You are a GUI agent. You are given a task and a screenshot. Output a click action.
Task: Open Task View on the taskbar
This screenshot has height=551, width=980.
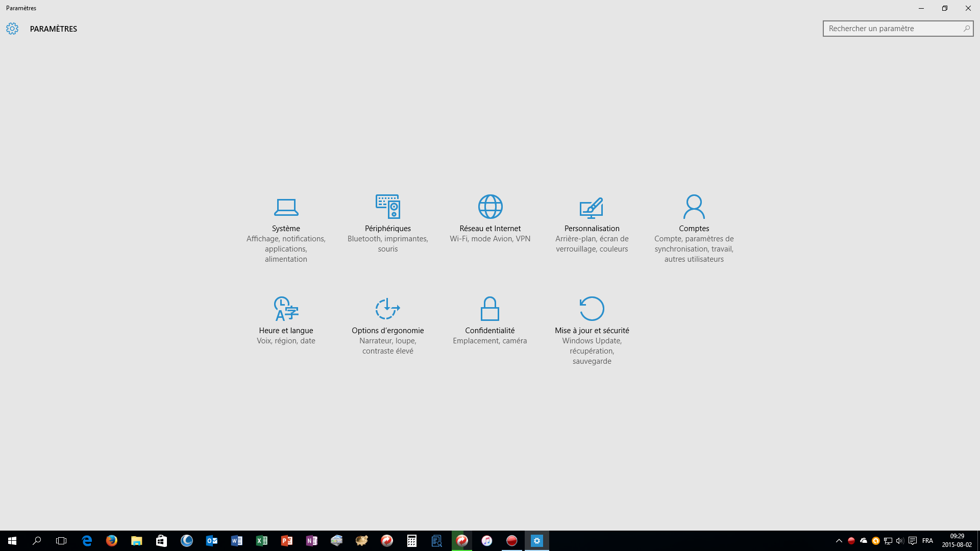point(61,541)
